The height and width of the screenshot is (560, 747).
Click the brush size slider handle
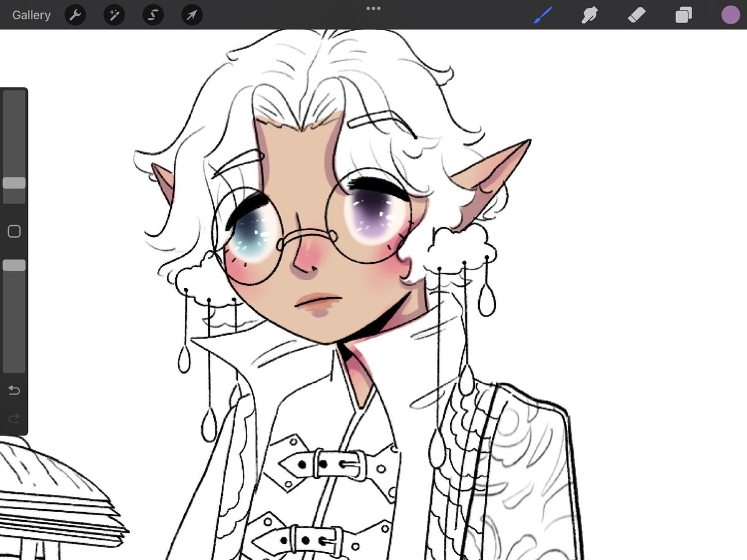(x=14, y=183)
